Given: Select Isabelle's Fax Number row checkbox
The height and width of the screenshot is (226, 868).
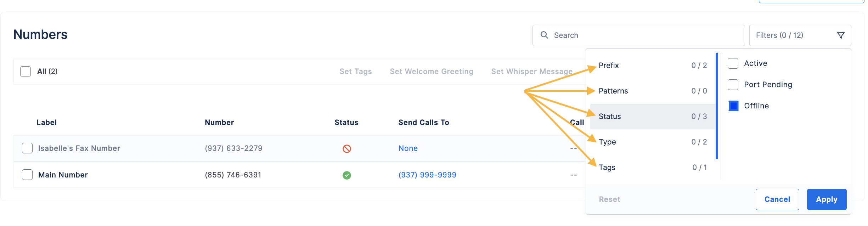Looking at the screenshot, I should pos(27,148).
